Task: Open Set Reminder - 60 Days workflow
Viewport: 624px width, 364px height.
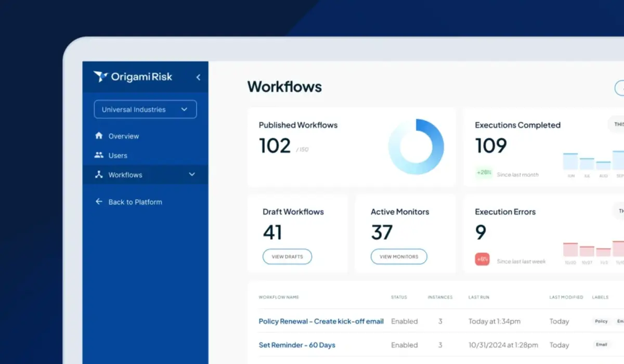Action: pyautogui.click(x=297, y=345)
